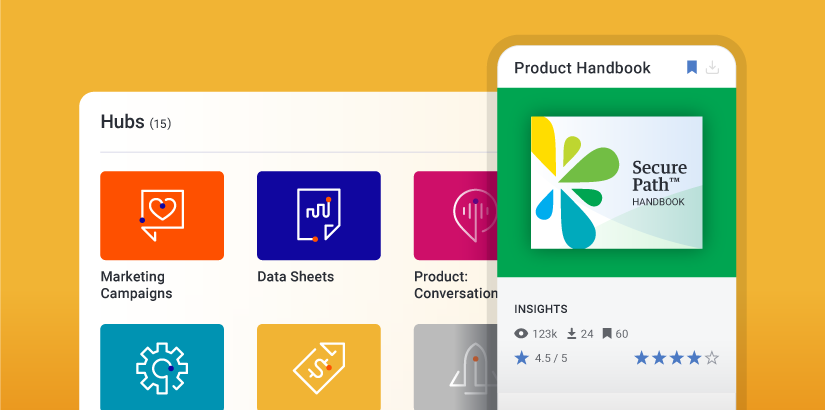The image size is (825, 410).
Task: Rate the handbook five stars using empty star
Action: tap(712, 358)
